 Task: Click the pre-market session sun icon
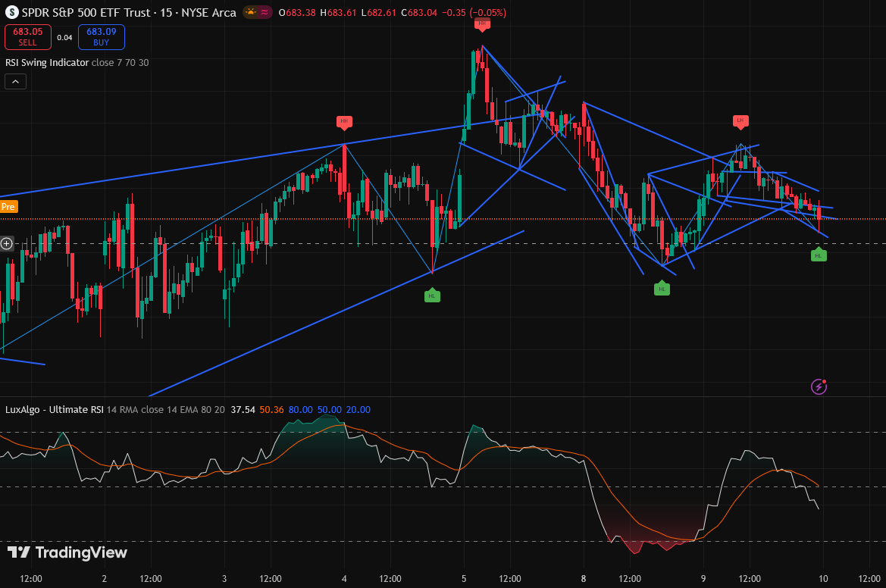pyautogui.click(x=250, y=12)
